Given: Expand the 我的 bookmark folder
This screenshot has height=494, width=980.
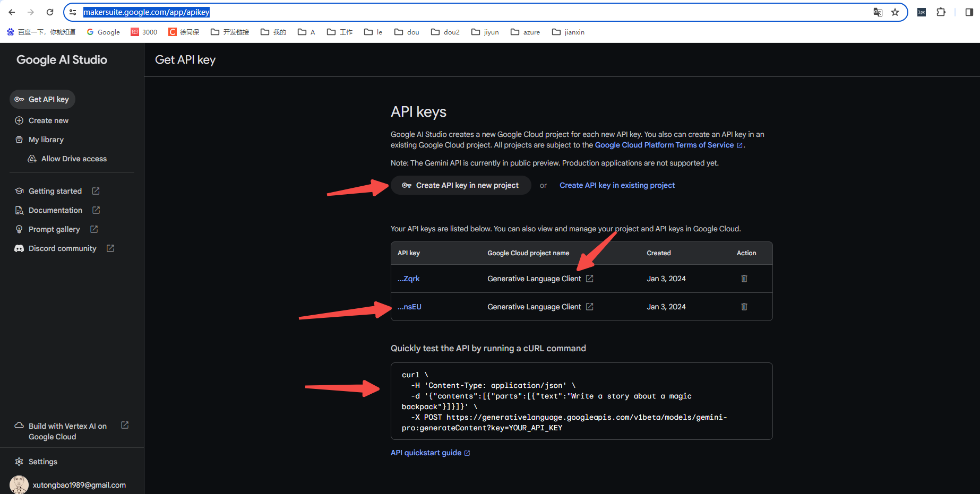Looking at the screenshot, I should (273, 32).
